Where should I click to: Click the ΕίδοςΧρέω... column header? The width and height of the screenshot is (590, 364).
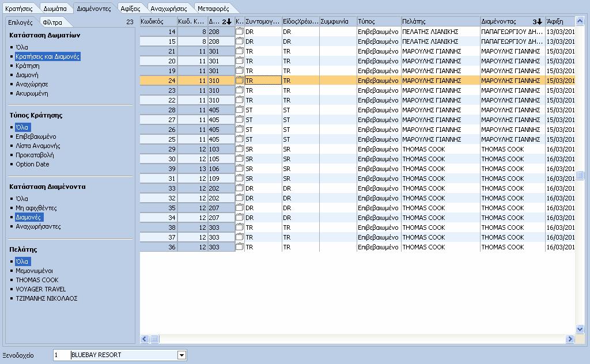(301, 21)
